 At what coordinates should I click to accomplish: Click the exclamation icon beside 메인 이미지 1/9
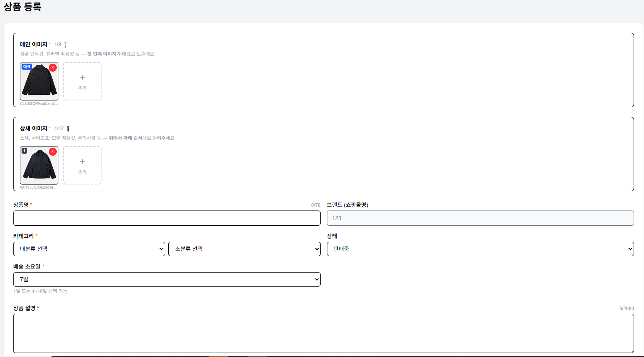tap(66, 44)
